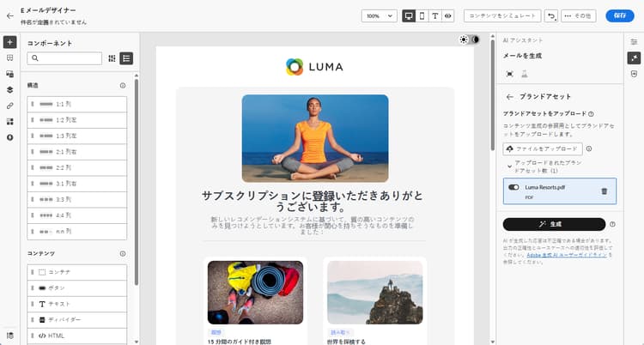Open the settings sliders icon in right rail
This screenshot has height=345, width=644.
click(x=634, y=42)
